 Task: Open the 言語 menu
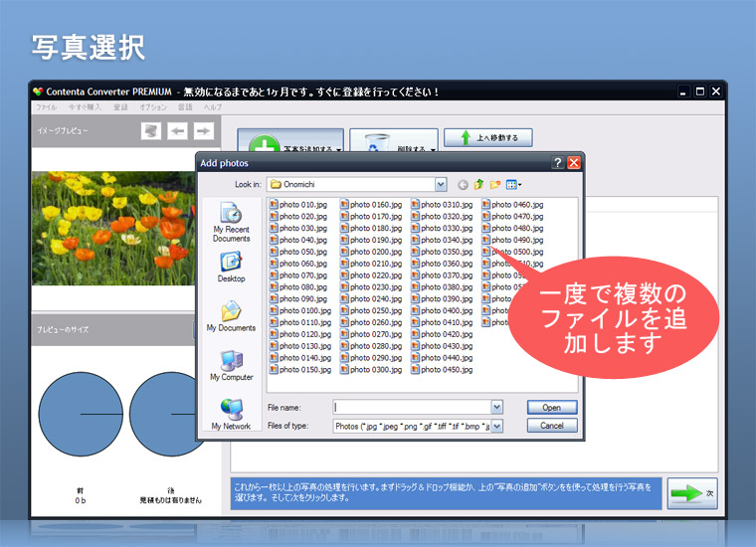(x=185, y=107)
